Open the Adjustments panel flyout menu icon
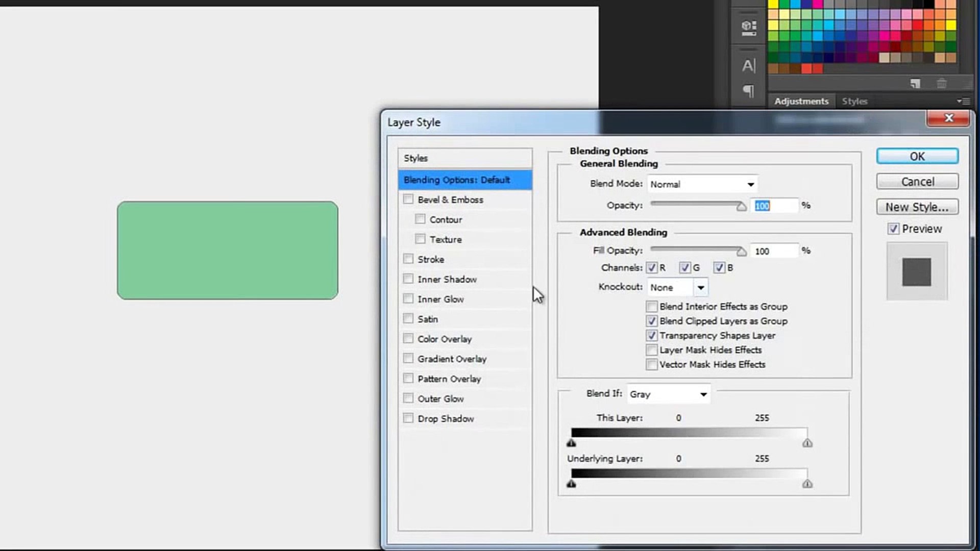Image resolution: width=980 pixels, height=551 pixels. coord(963,101)
